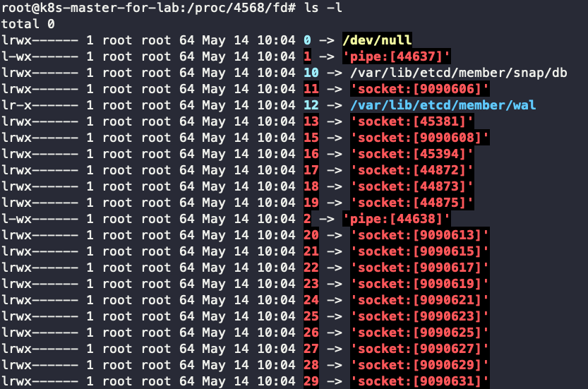Image resolution: width=588 pixels, height=389 pixels.
Task: Click file descriptor number 12
Action: coord(311,105)
